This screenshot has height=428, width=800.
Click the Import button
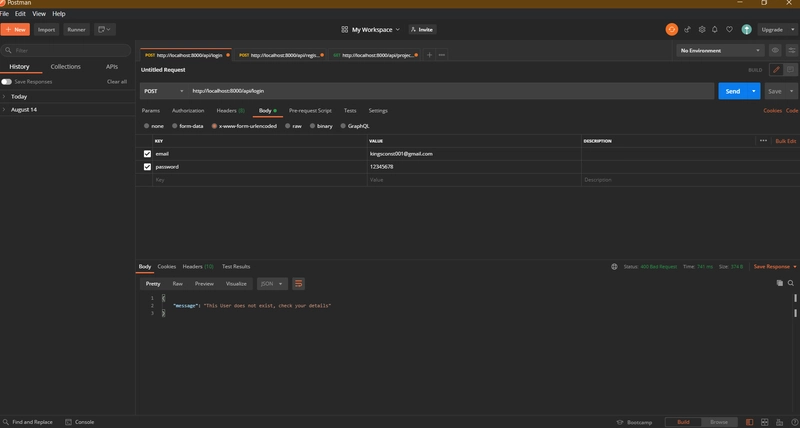pyautogui.click(x=46, y=30)
